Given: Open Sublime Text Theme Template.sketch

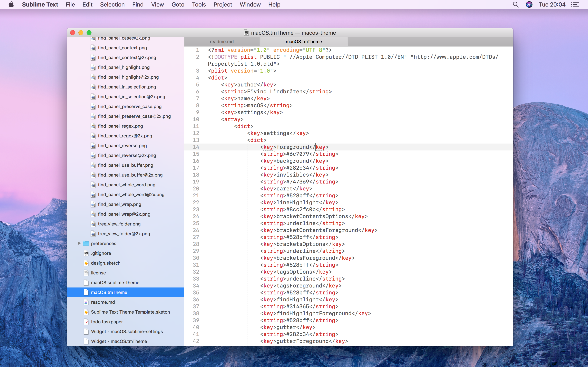Looking at the screenshot, I should (130, 312).
